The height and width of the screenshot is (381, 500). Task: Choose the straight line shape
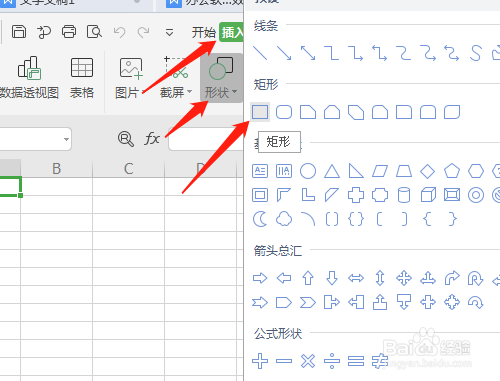(260, 53)
